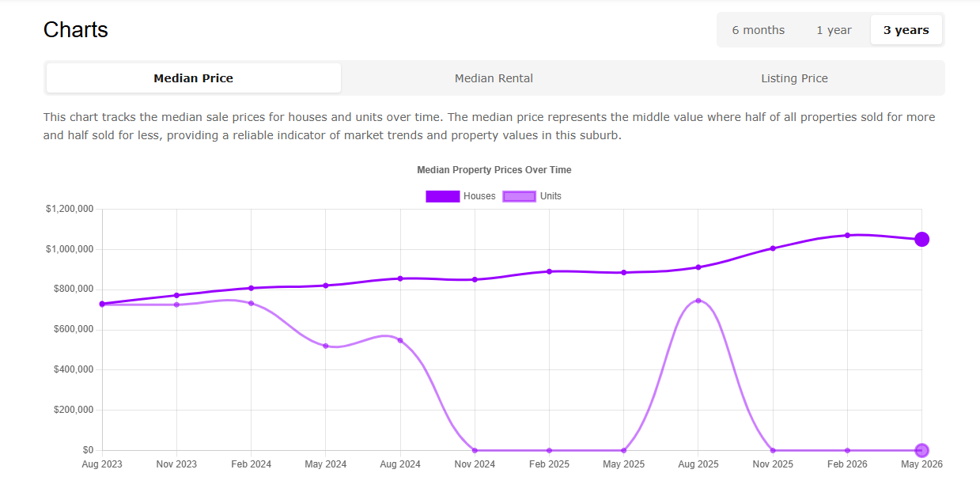Click Houses data point at Feb 2025

click(x=549, y=271)
